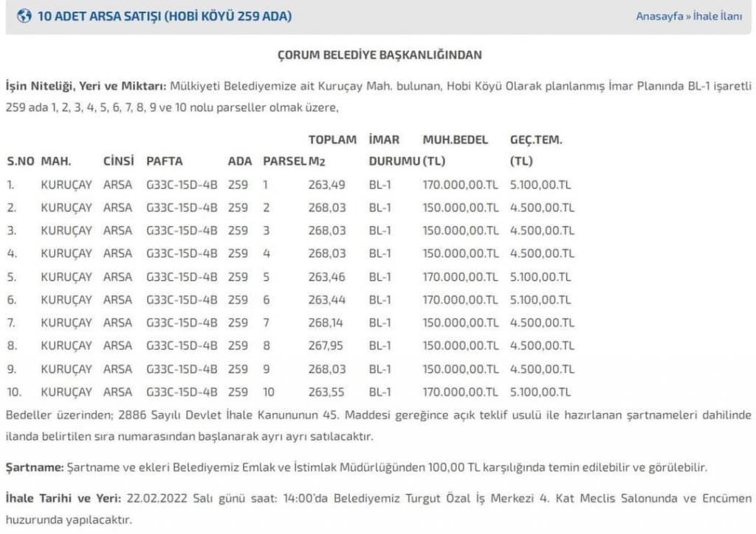This screenshot has width=756, height=534.
Task: Click the globe icon beside the page title
Action: tap(24, 16)
